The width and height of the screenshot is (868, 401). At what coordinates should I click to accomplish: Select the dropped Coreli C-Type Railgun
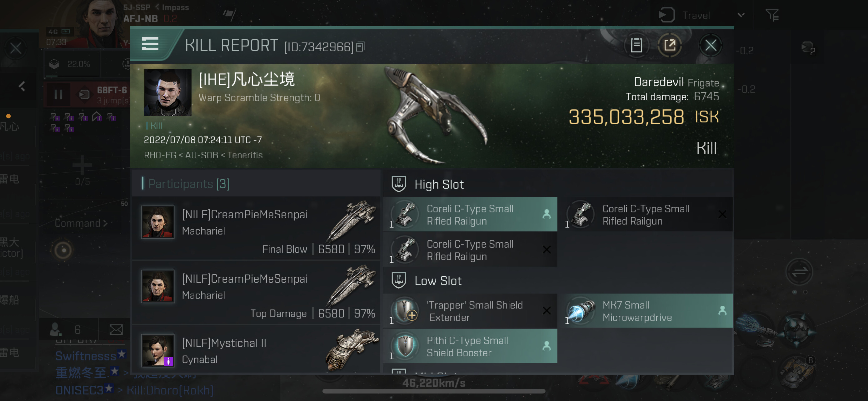pos(470,215)
